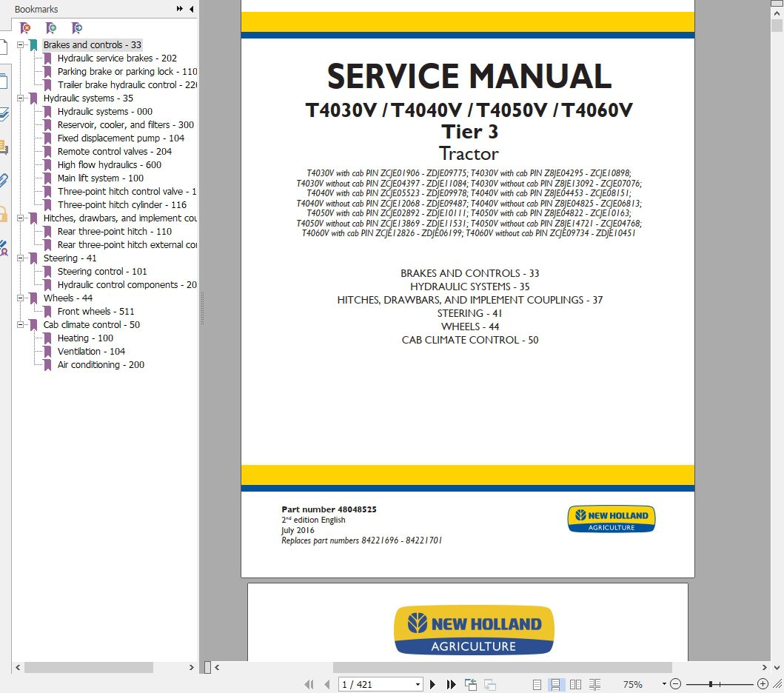
Task: Delete the selected bookmark
Action: (x=25, y=28)
